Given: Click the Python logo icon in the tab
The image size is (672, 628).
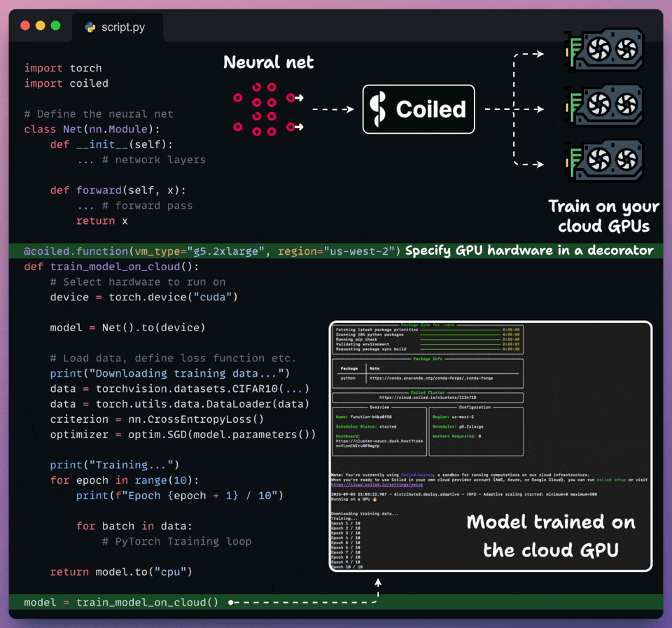Looking at the screenshot, I should [90, 27].
